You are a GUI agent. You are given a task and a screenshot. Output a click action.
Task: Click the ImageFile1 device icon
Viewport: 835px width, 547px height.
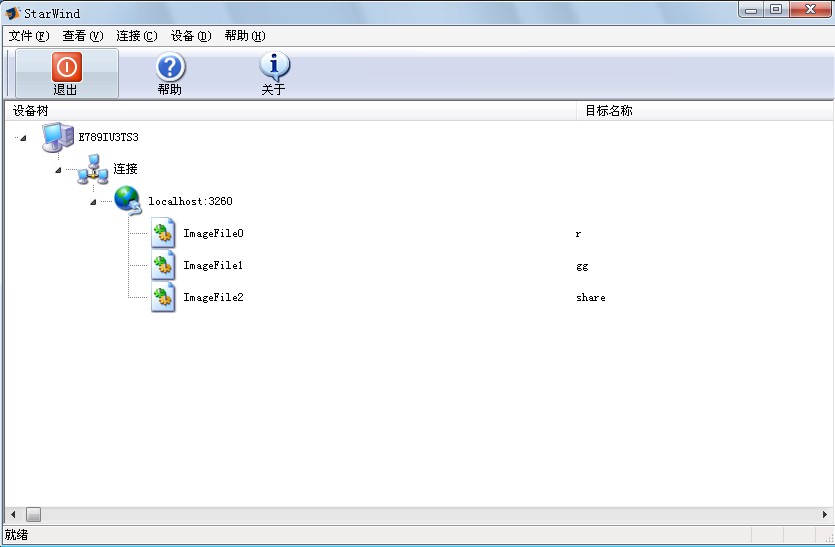click(x=163, y=266)
